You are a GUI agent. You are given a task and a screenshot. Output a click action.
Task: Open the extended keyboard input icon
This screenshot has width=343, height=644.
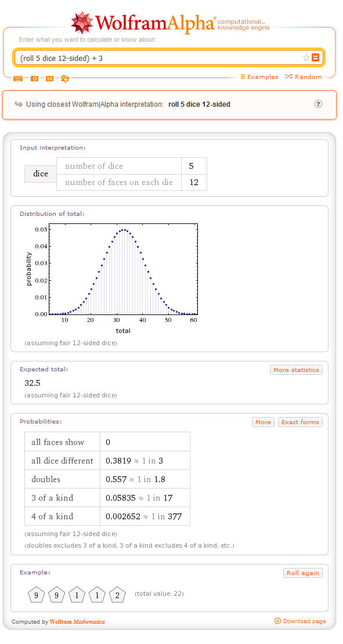pyautogui.click(x=17, y=78)
